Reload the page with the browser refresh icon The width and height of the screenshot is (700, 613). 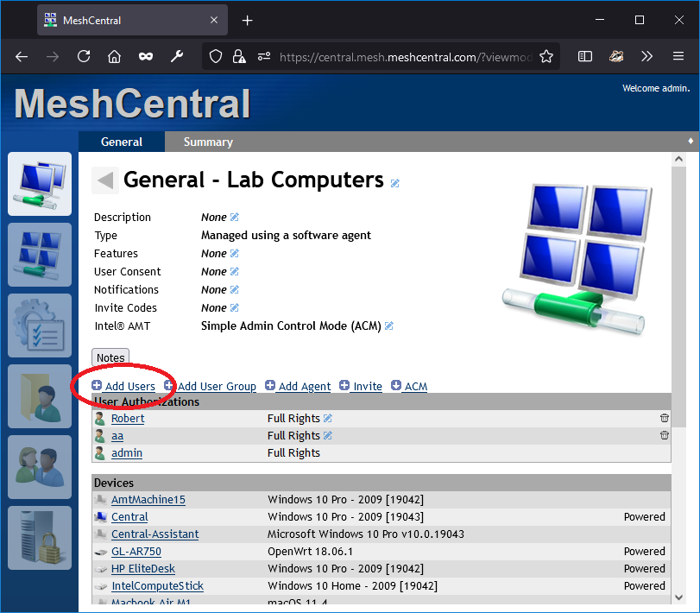pyautogui.click(x=83, y=56)
